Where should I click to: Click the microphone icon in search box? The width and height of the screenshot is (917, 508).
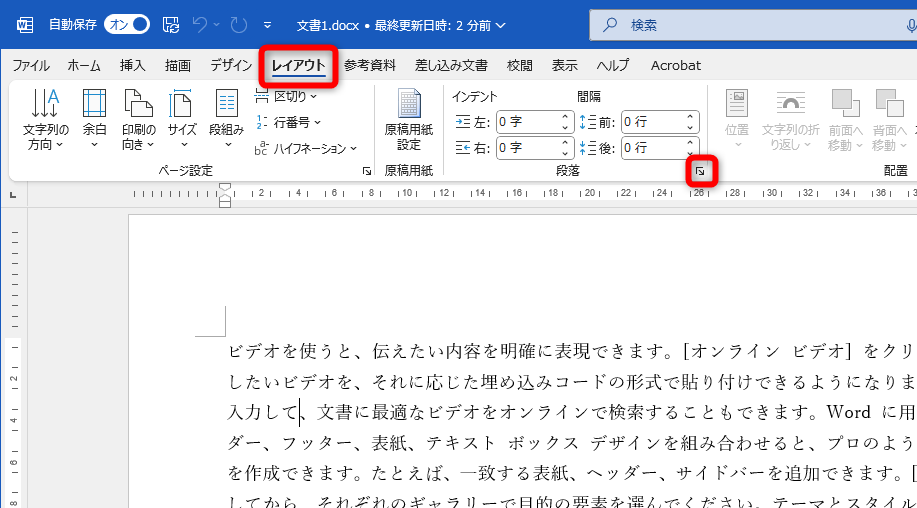tap(911, 25)
